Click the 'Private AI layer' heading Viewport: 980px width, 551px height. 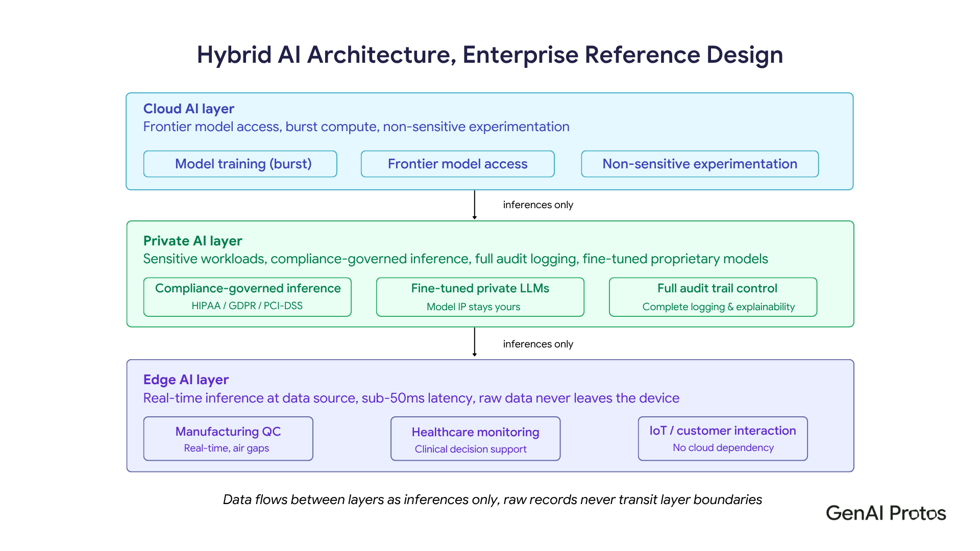point(193,241)
